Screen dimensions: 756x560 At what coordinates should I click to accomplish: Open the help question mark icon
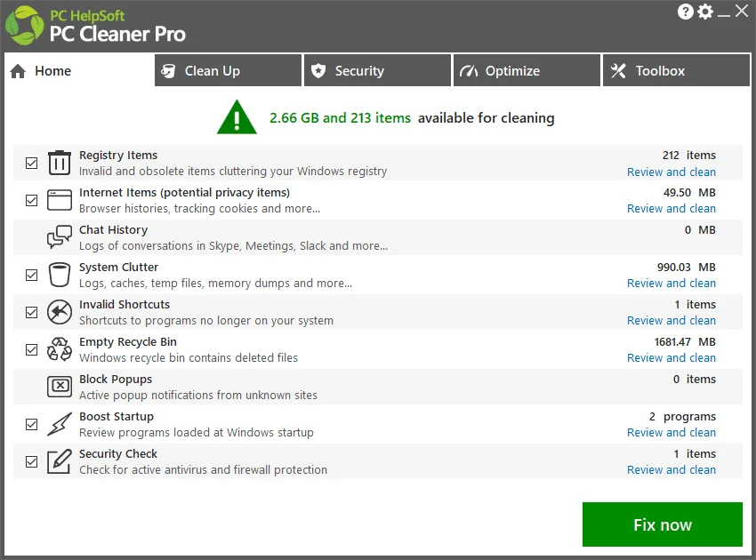pos(685,12)
